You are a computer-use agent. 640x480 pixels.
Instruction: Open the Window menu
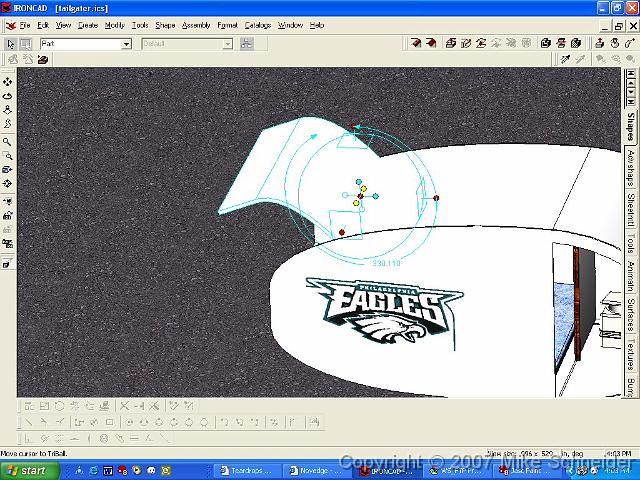point(290,25)
